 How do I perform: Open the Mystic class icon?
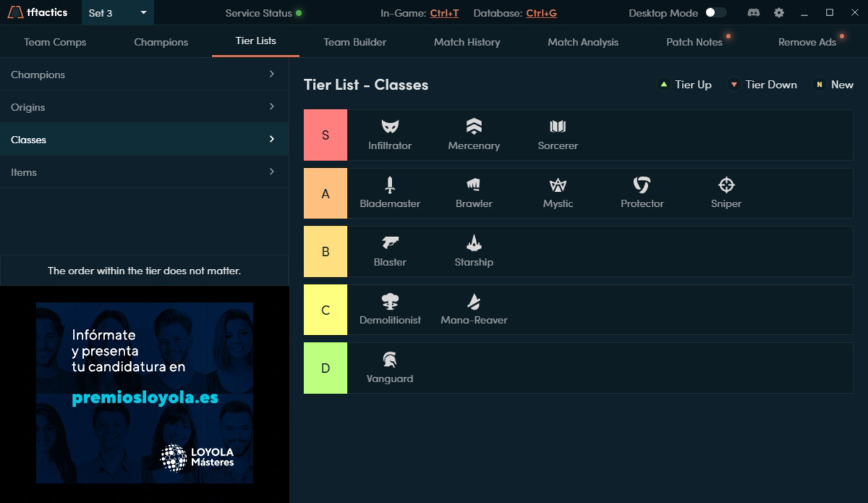[x=558, y=185]
